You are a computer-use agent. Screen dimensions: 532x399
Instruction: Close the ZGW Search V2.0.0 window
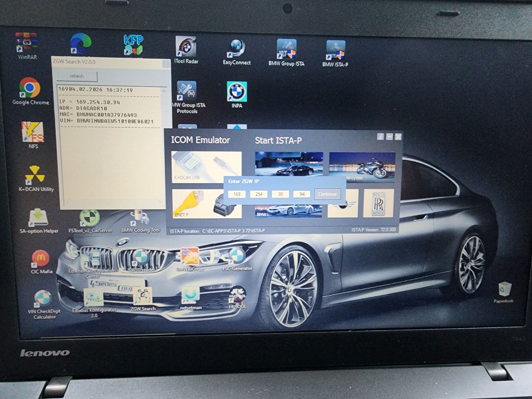click(166, 64)
